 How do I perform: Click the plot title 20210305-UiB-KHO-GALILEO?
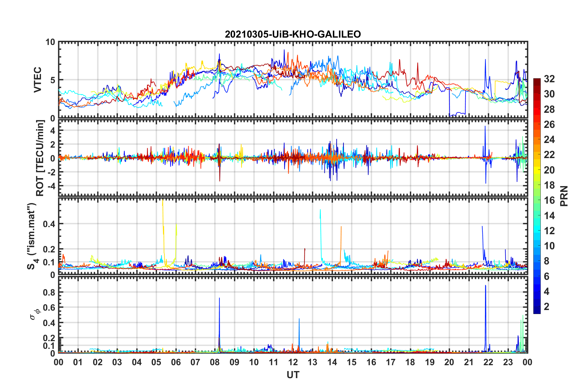(293, 34)
